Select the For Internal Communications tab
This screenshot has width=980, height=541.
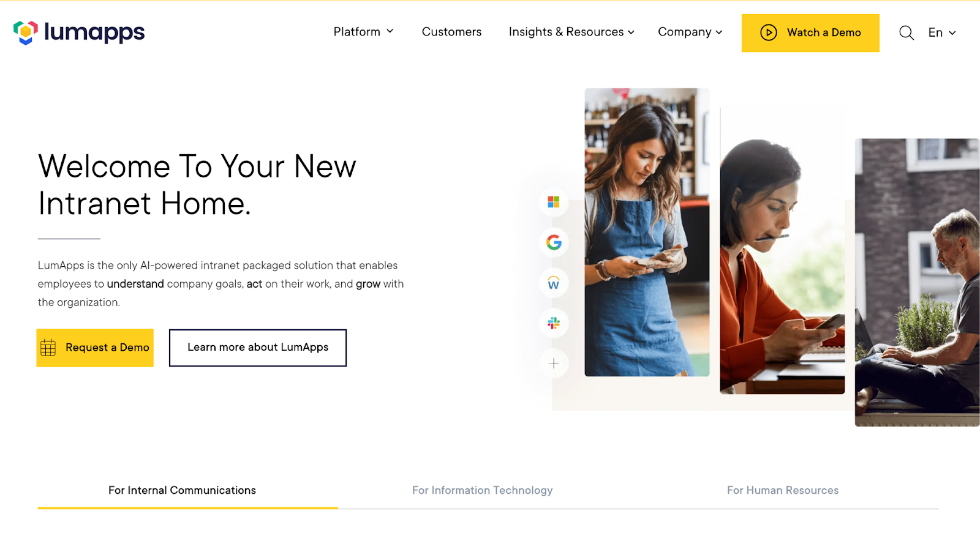click(182, 490)
